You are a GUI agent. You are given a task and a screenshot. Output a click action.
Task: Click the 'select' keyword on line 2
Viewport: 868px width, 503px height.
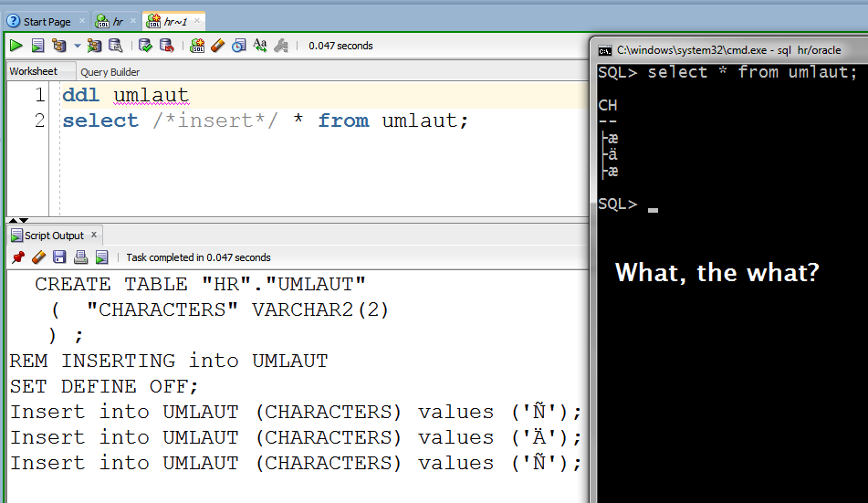tap(100, 121)
